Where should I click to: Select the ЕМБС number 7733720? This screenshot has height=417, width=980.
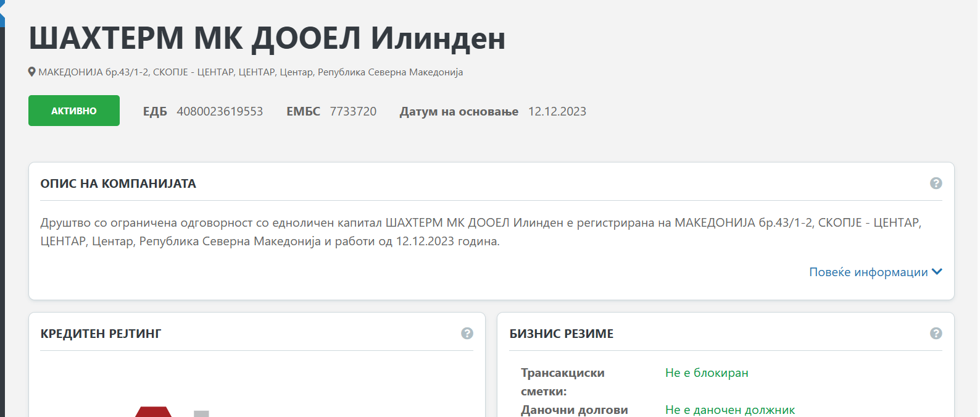(x=353, y=112)
